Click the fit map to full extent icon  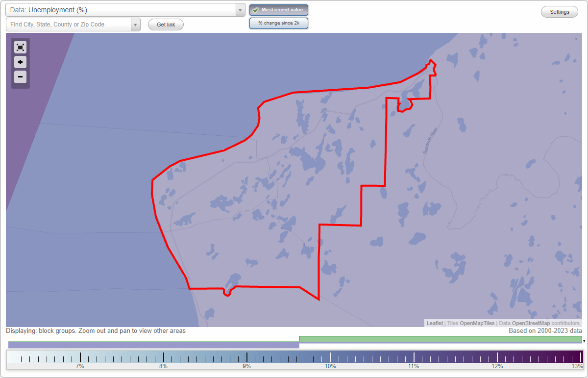(x=20, y=47)
